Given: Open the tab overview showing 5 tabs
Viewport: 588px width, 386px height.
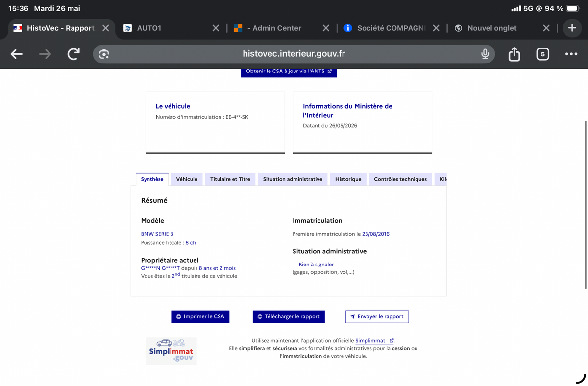Looking at the screenshot, I should (x=542, y=54).
